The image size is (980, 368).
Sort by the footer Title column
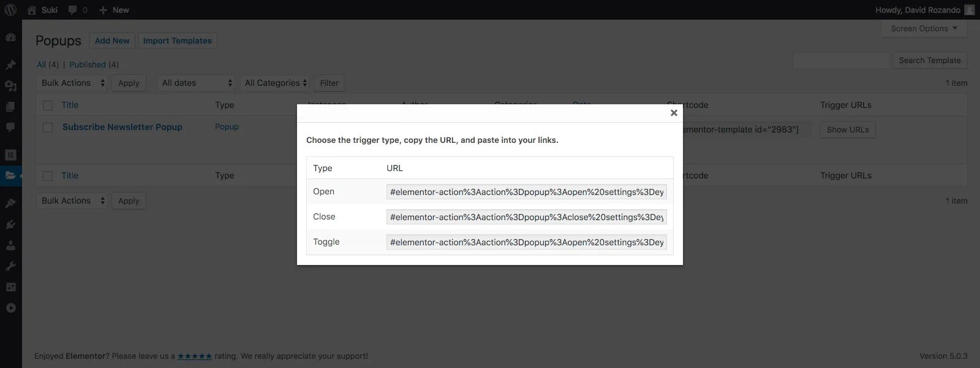[x=70, y=175]
